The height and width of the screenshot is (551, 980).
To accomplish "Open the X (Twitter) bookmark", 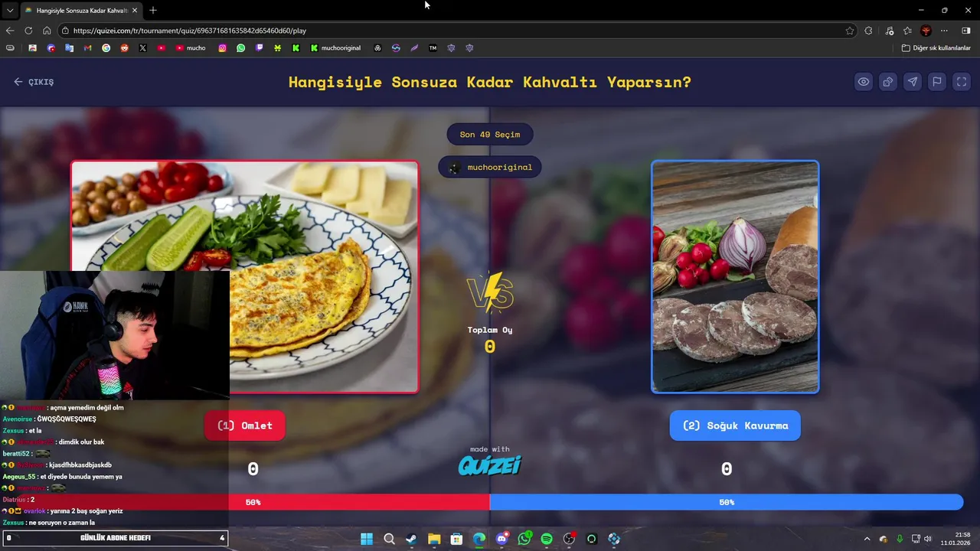I will tap(142, 47).
